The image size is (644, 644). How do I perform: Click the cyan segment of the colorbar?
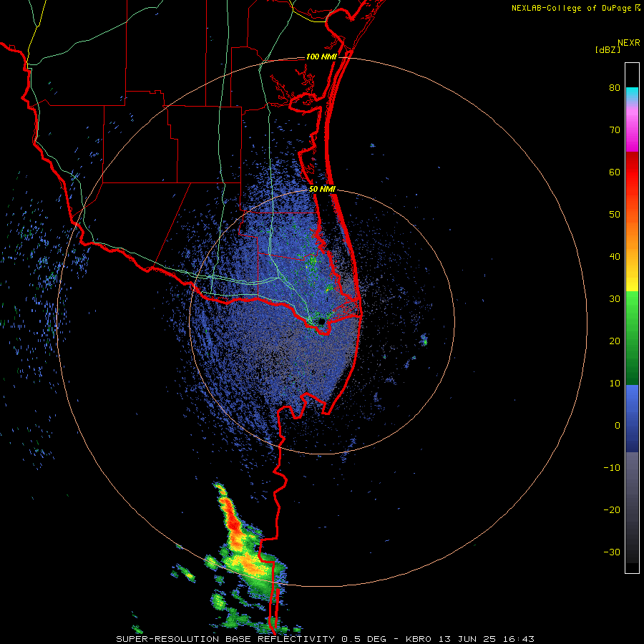[632, 94]
